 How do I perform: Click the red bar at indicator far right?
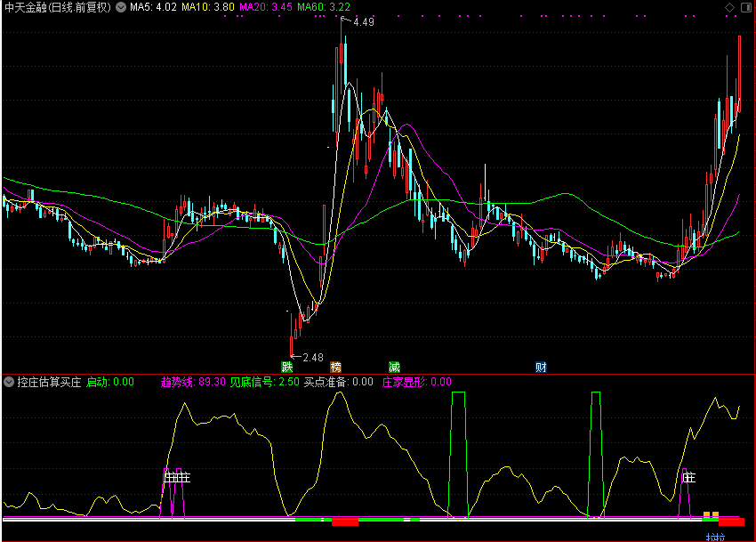click(x=731, y=522)
